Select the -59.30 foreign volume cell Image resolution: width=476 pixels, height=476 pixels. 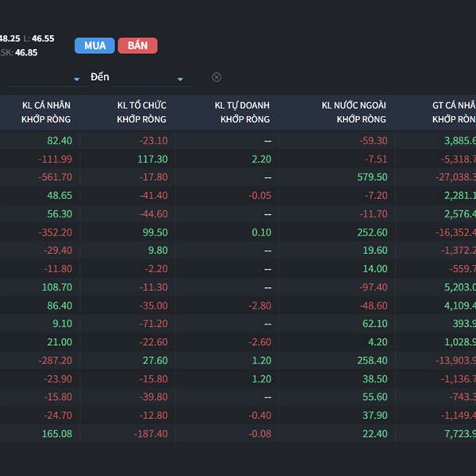click(374, 140)
